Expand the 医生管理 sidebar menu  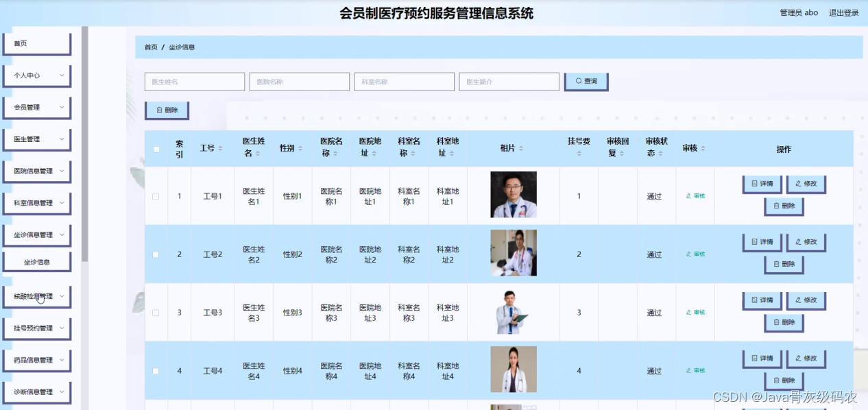click(x=37, y=139)
